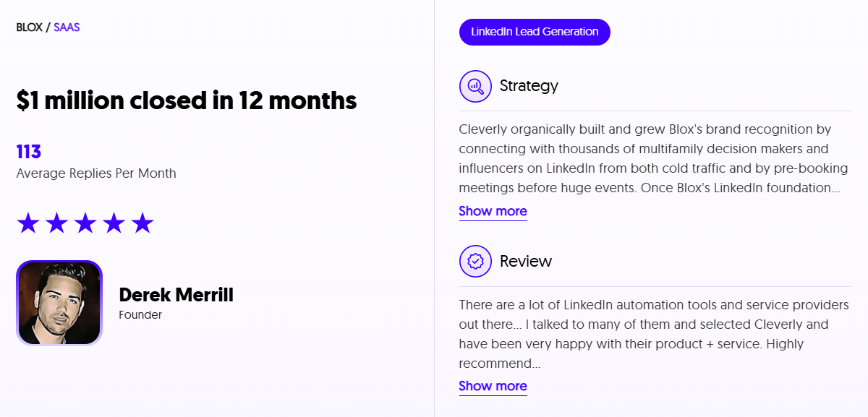Expand Strategy text with Show more
Image resolution: width=868 pixels, height=417 pixels.
click(493, 211)
